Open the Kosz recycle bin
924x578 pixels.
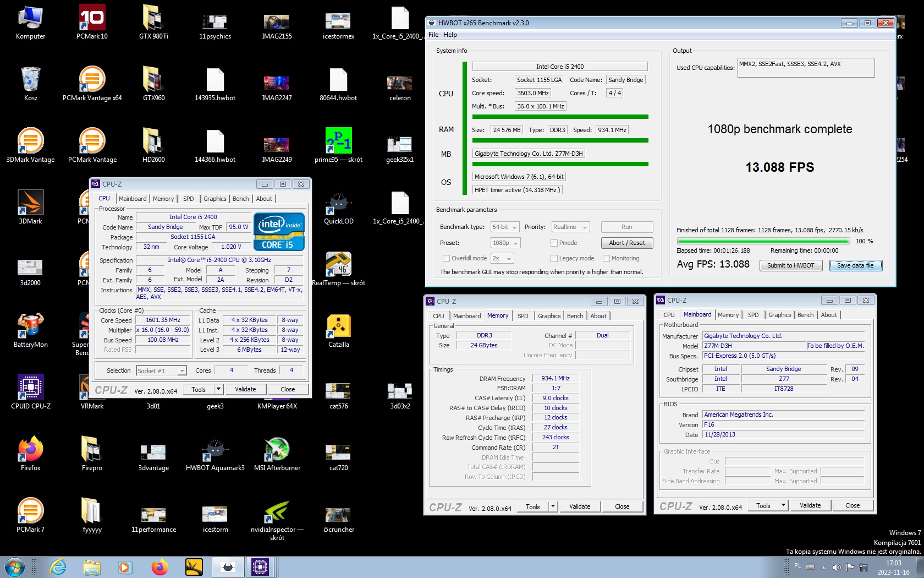pyautogui.click(x=31, y=84)
